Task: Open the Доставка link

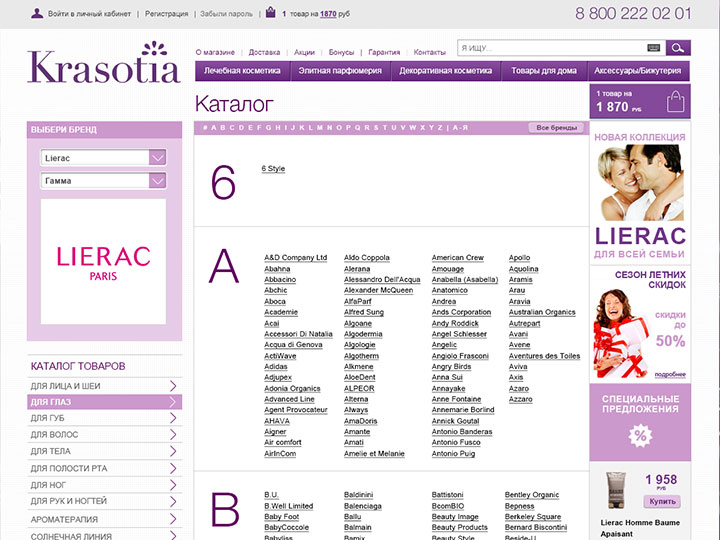Action: (264, 52)
